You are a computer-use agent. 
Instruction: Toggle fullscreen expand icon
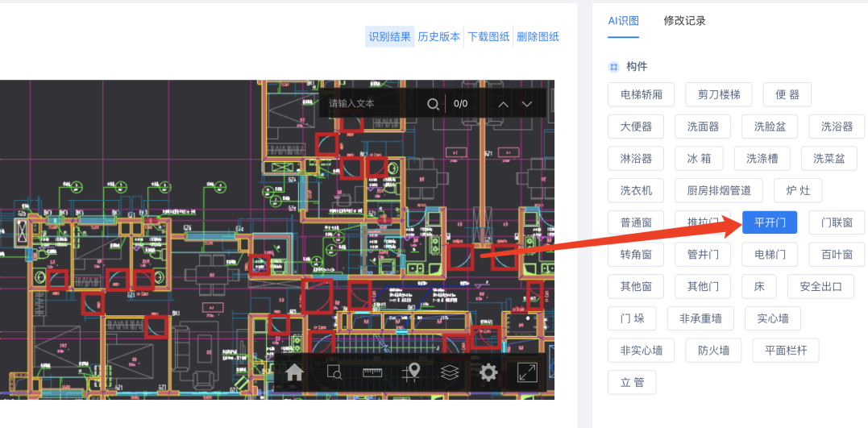click(x=527, y=372)
